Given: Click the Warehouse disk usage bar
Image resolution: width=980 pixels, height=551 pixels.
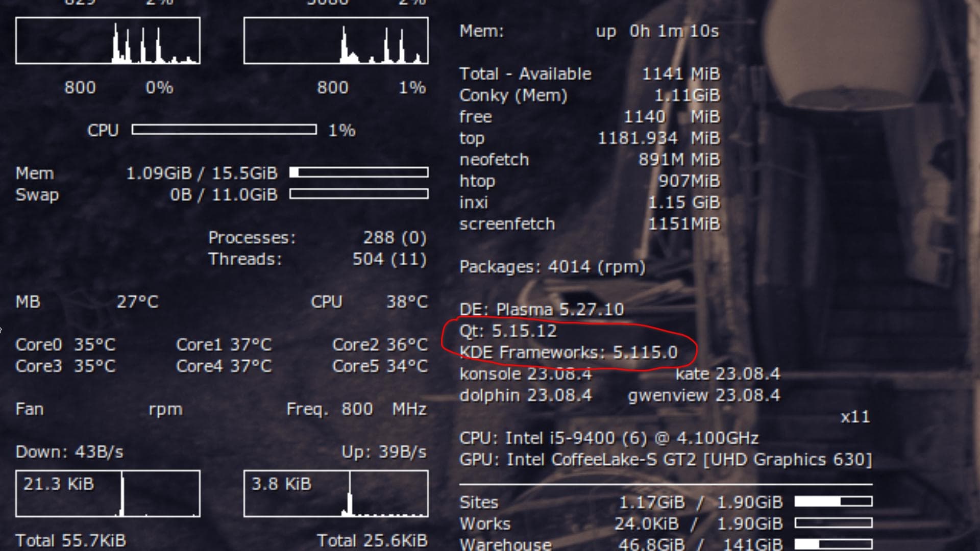Looking at the screenshot, I should pos(833,544).
